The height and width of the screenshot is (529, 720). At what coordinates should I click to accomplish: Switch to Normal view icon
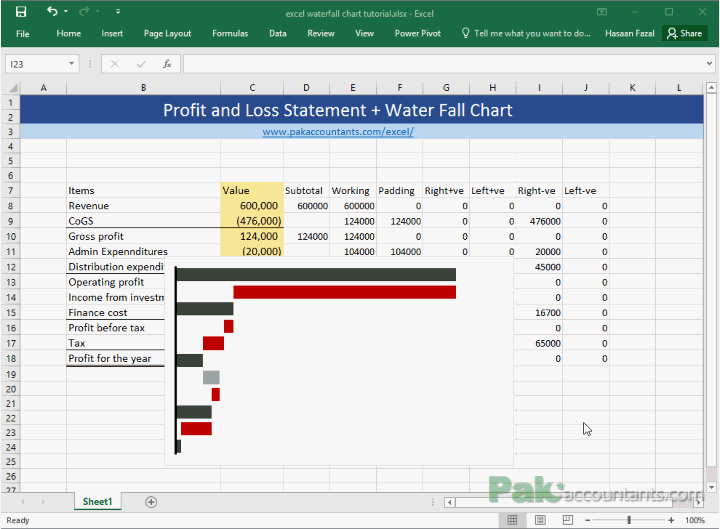[512, 520]
